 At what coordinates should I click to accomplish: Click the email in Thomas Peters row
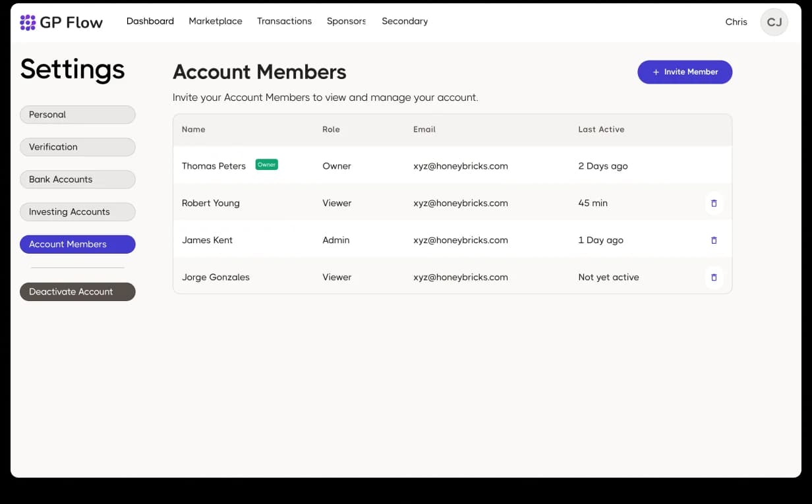click(x=461, y=166)
